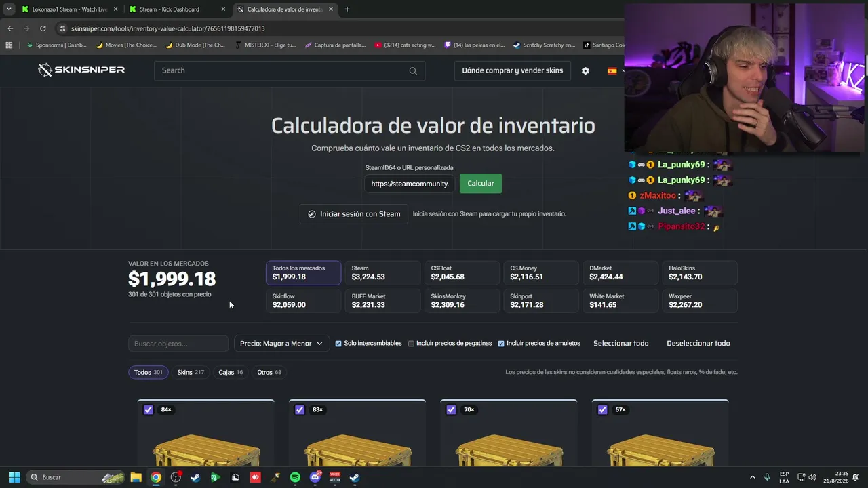This screenshot has height=488, width=868.
Task: Open the Precio: Mayor a Menor sort dropdown
Action: pos(281,344)
